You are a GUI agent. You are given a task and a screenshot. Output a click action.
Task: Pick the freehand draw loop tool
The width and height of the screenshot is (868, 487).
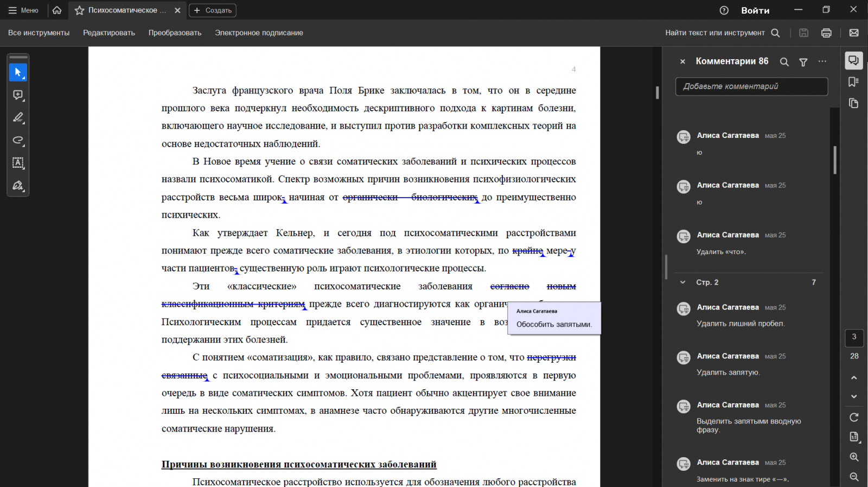point(18,140)
